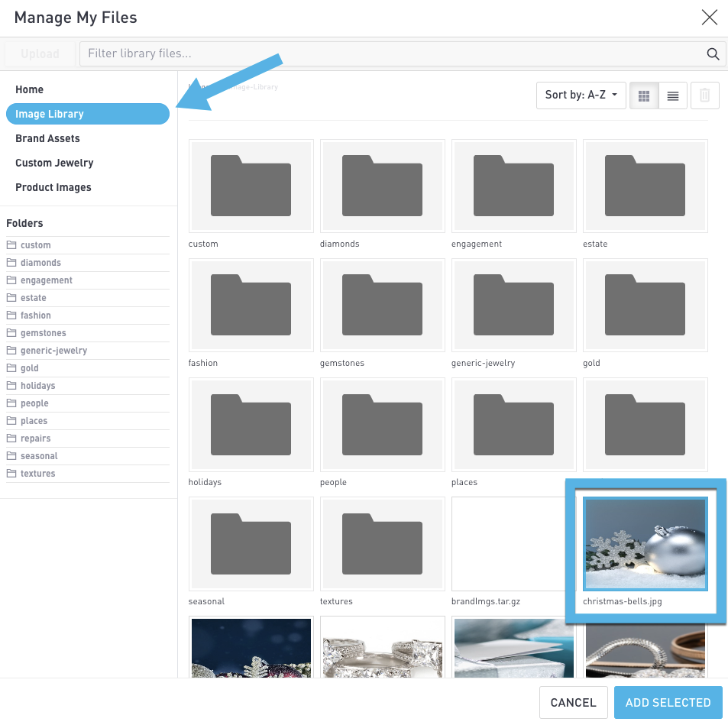Click the trash delete icon

pyautogui.click(x=704, y=95)
